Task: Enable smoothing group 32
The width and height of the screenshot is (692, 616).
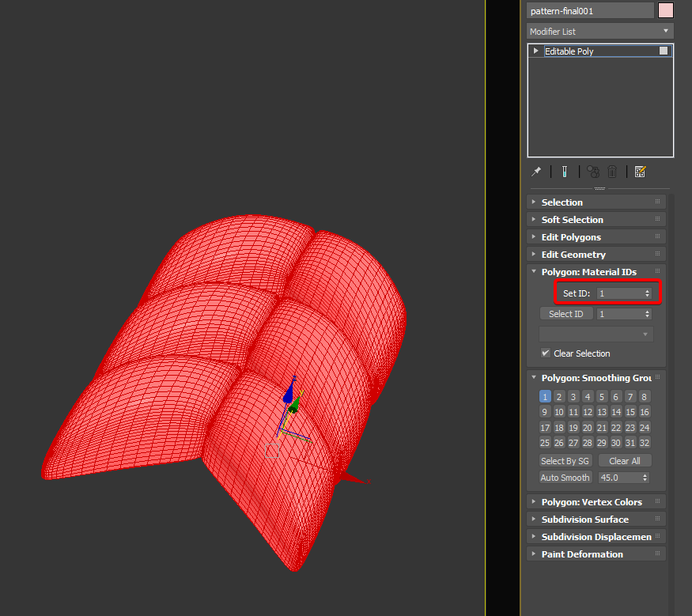Action: point(645,443)
